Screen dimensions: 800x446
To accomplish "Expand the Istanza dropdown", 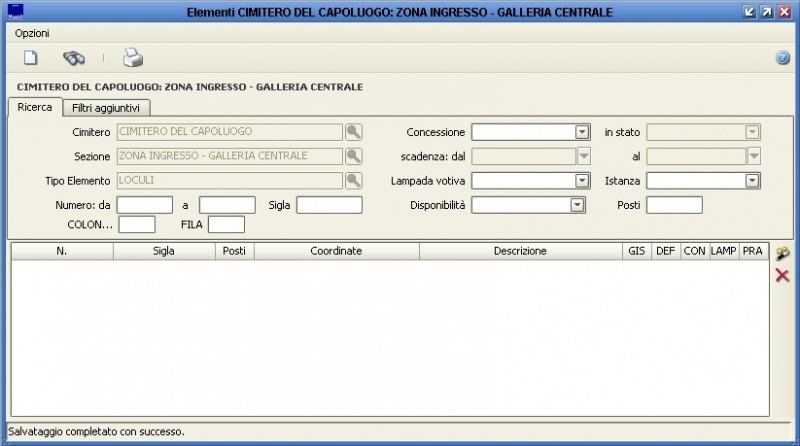I will click(752, 181).
